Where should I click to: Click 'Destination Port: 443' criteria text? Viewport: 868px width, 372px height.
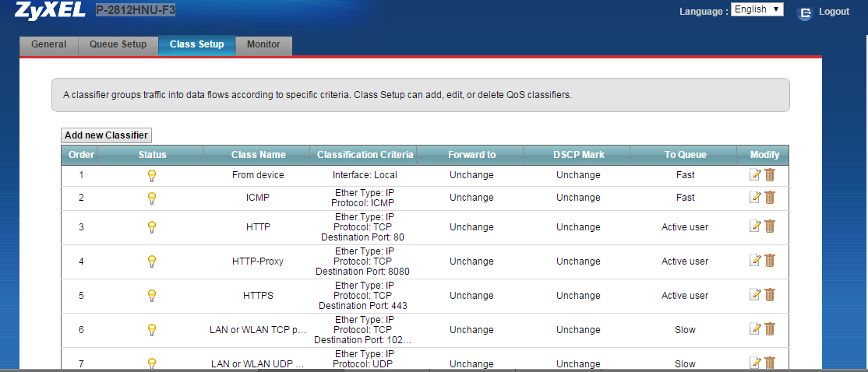point(363,306)
